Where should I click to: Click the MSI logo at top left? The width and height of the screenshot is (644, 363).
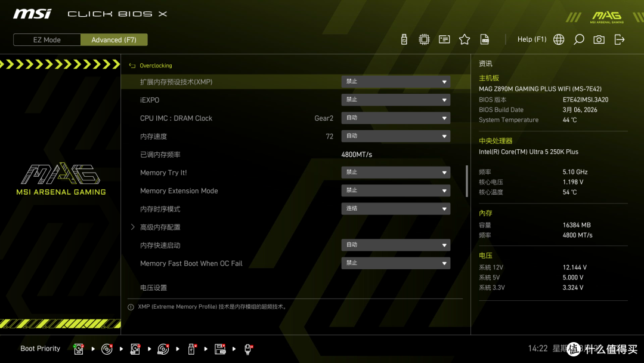(x=32, y=14)
